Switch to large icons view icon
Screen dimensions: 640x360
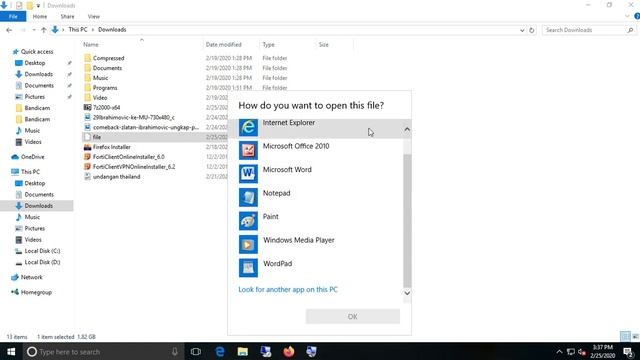click(x=635, y=336)
